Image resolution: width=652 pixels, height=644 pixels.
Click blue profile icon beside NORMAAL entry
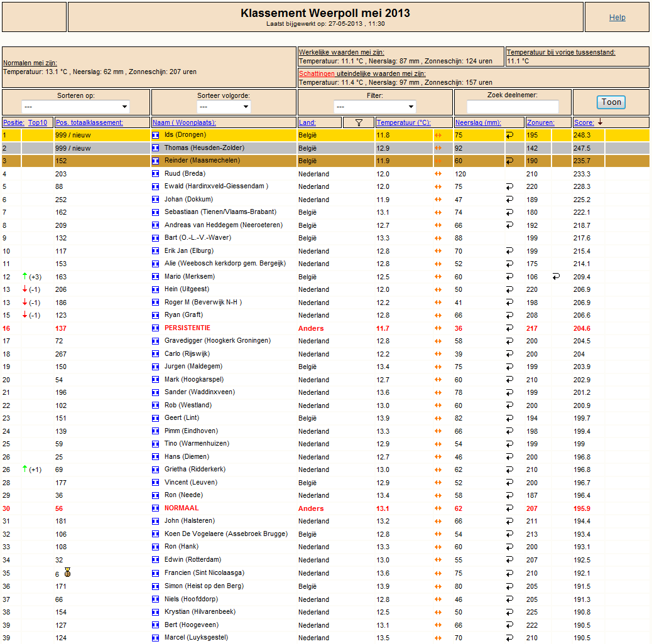[x=156, y=508]
